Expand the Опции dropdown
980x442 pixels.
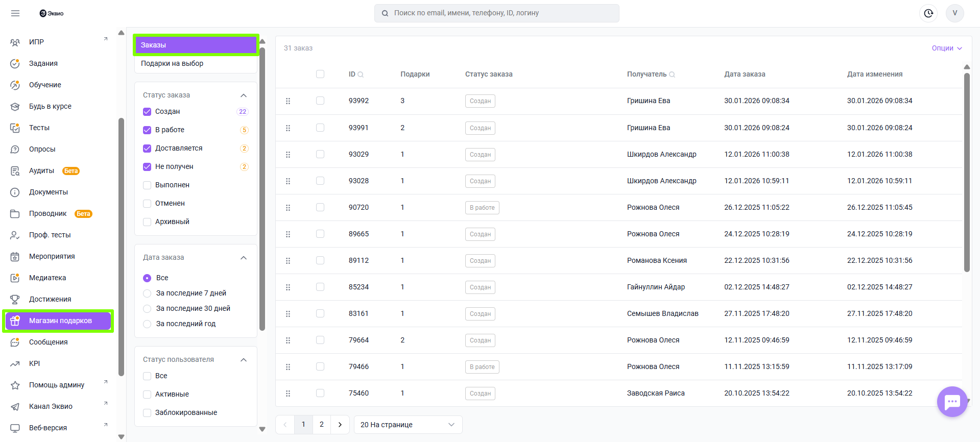click(x=946, y=48)
